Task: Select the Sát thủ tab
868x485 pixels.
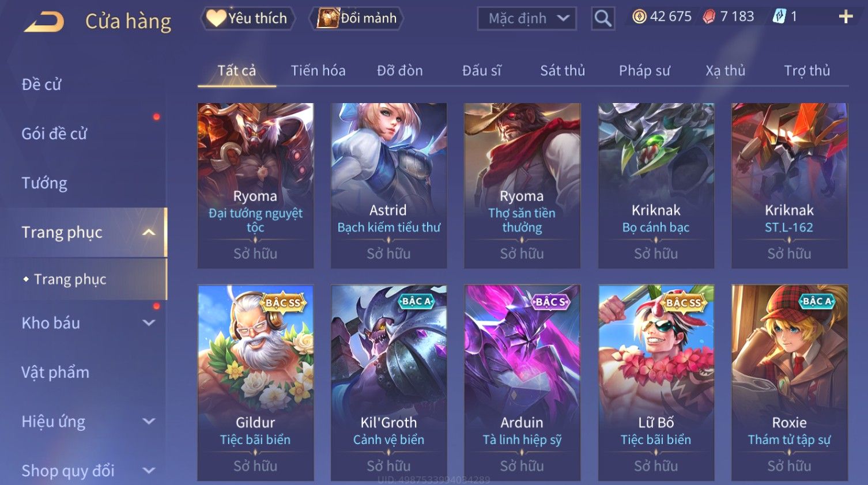Action: 563,71
